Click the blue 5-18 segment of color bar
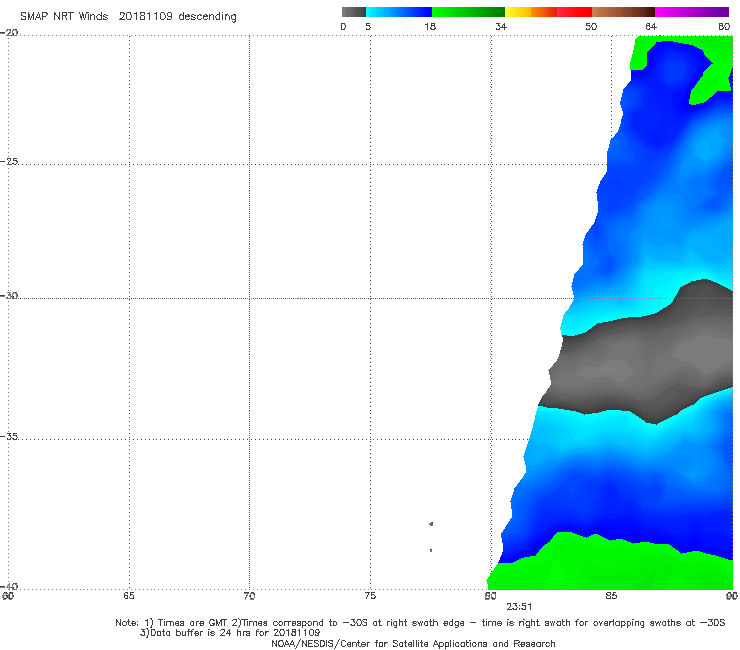The image size is (740, 650). pyautogui.click(x=399, y=12)
